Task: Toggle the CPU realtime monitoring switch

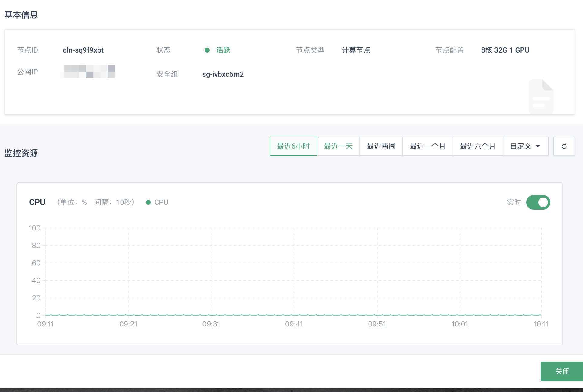Action: (537, 202)
